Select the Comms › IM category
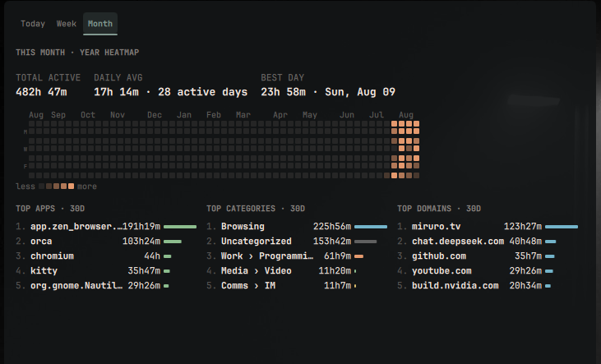 (x=297, y=286)
